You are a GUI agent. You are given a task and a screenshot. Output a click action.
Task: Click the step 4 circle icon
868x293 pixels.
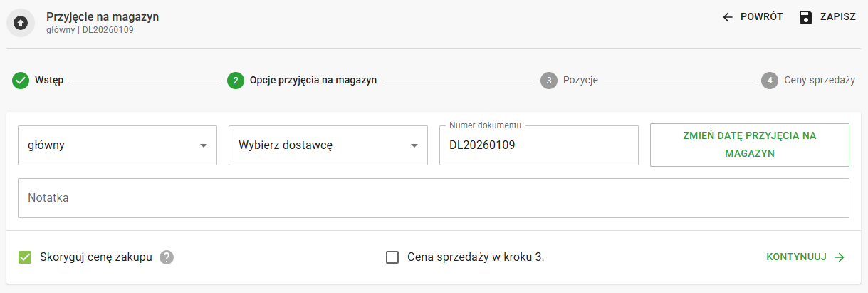(770, 81)
